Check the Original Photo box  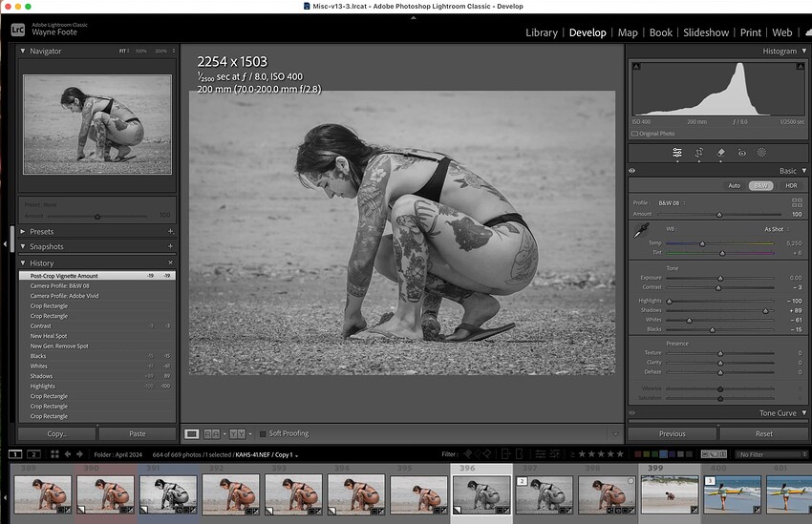[635, 134]
